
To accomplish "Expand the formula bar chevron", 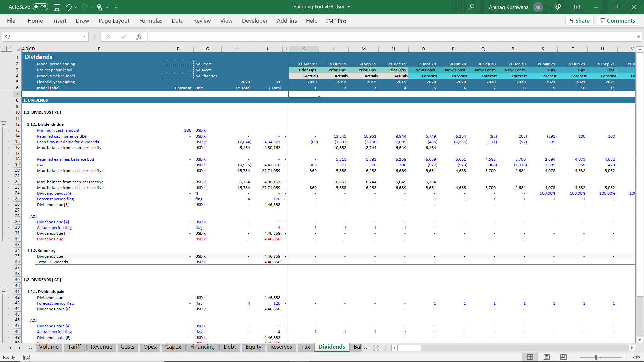I will click(x=638, y=37).
